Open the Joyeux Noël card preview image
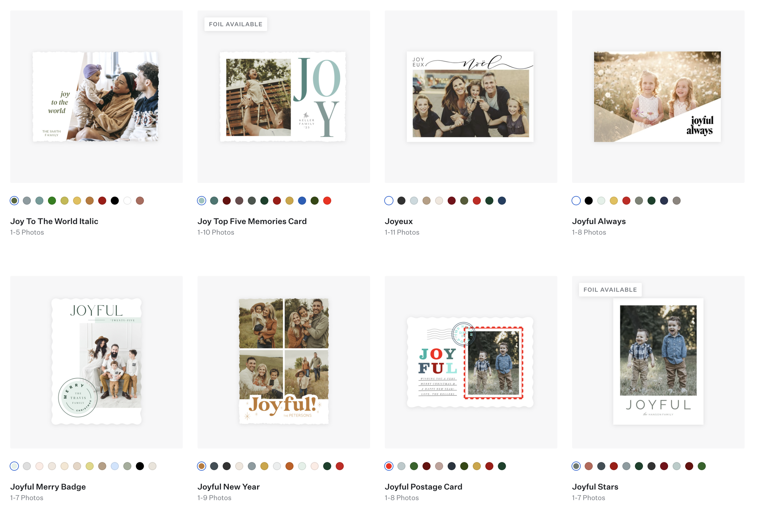 coord(470,97)
